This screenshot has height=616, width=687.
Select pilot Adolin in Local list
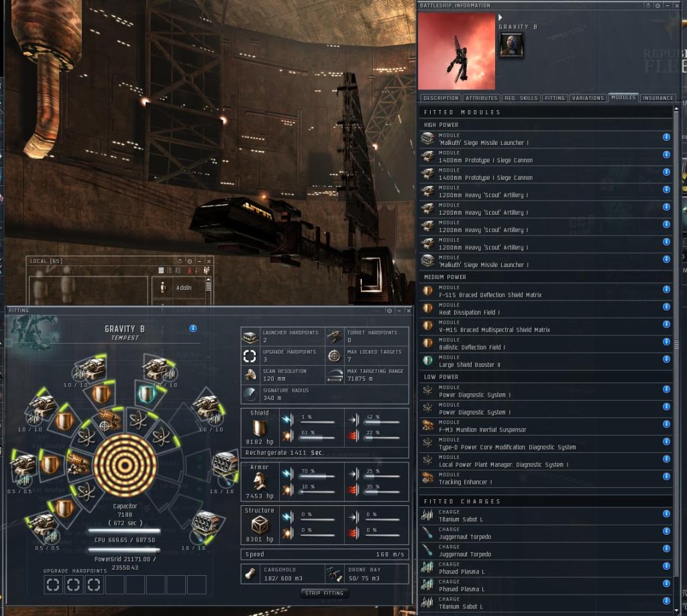click(x=180, y=288)
